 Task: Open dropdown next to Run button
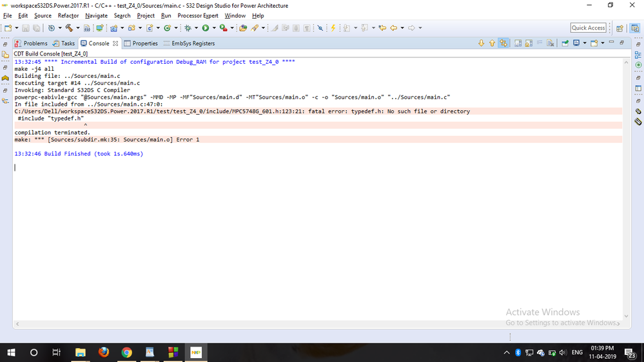point(214,28)
